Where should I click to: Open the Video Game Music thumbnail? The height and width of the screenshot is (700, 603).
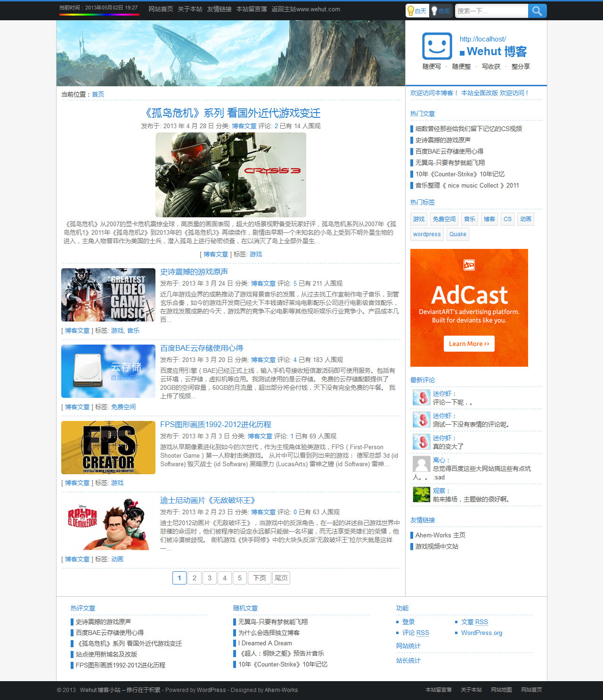pos(108,295)
